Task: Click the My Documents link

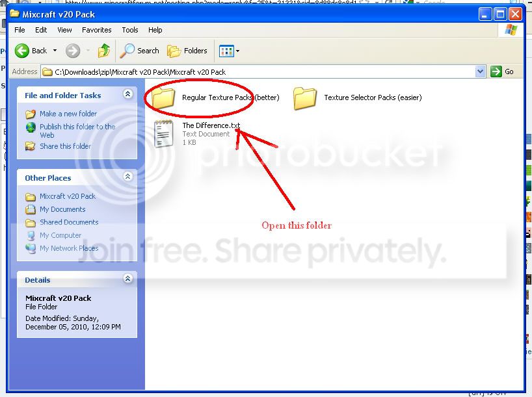Action: [62, 209]
